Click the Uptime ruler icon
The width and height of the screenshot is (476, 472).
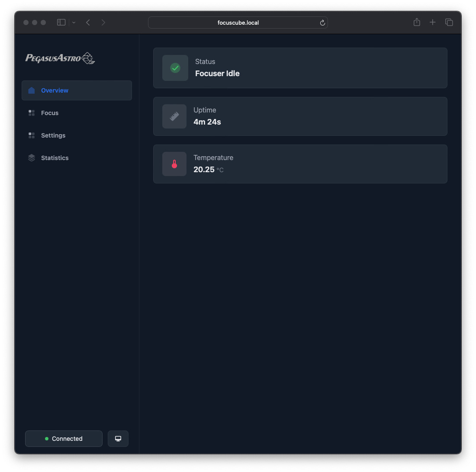pos(174,116)
